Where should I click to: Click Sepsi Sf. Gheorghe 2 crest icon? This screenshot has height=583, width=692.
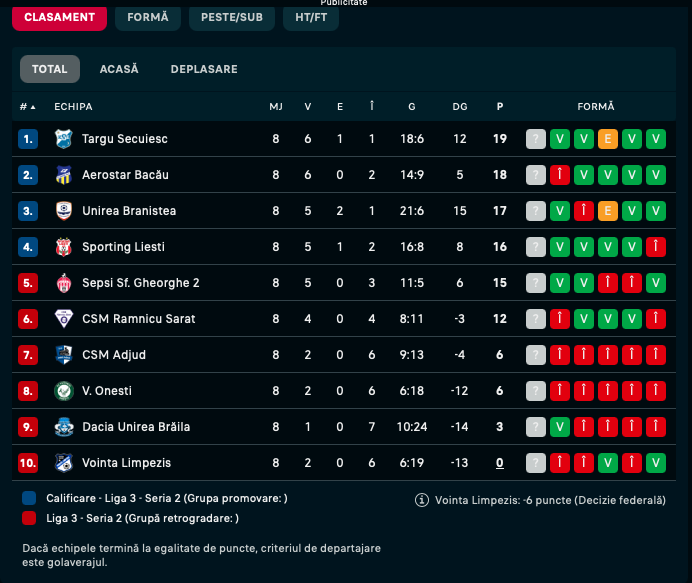coord(64,283)
